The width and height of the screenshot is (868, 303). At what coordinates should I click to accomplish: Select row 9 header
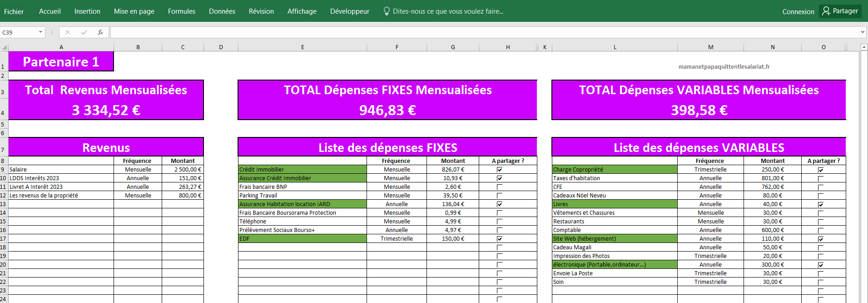(x=4, y=170)
